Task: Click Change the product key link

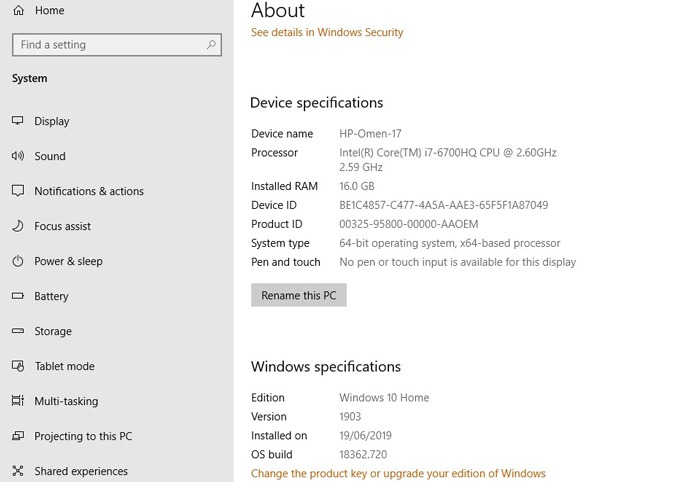Action: click(x=398, y=473)
